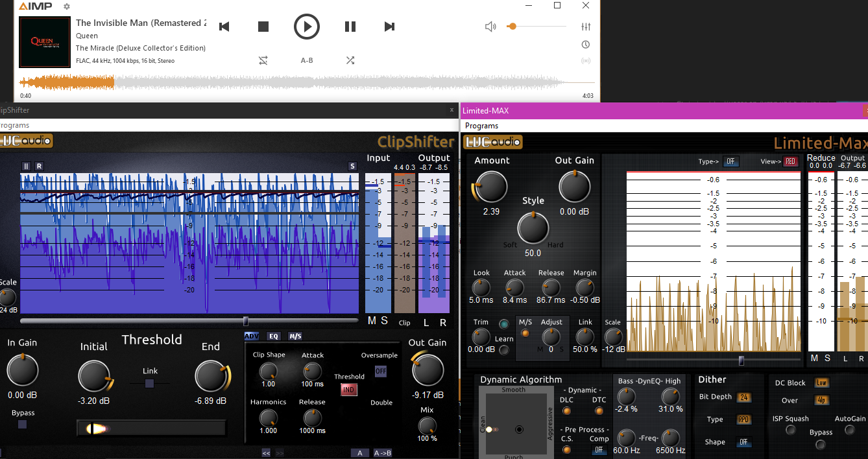Click Limited-MAX Margin knob
This screenshot has height=459, width=868.
pyautogui.click(x=585, y=287)
